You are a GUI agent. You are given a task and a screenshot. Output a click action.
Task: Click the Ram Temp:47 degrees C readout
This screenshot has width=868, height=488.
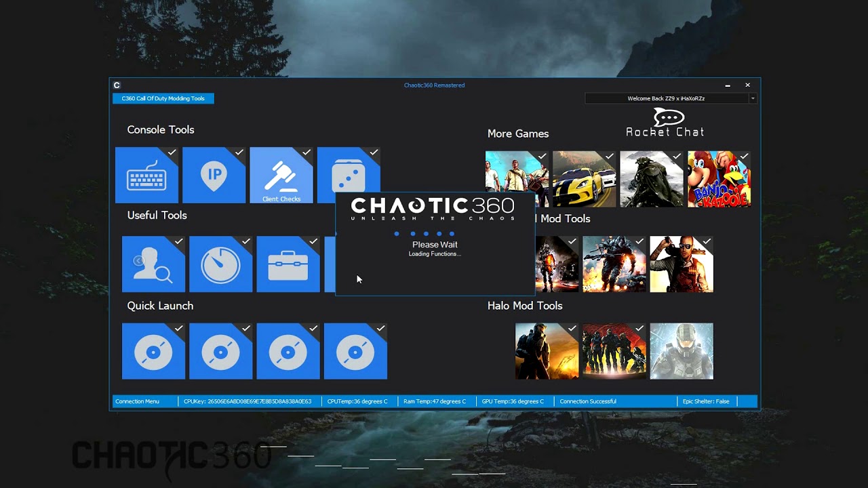pos(435,401)
